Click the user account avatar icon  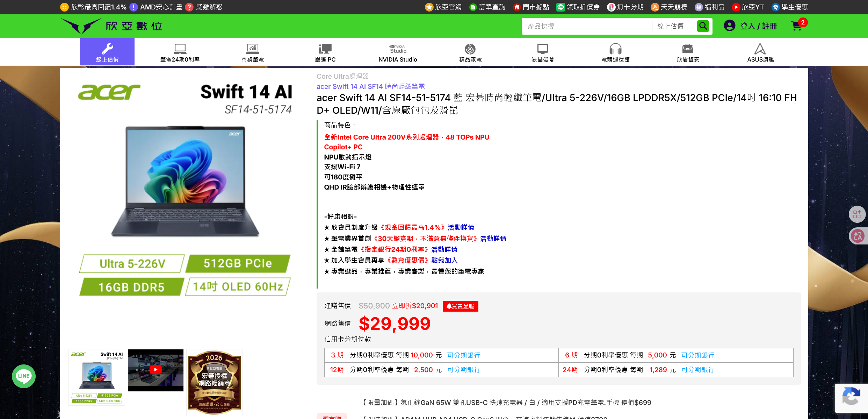click(729, 26)
